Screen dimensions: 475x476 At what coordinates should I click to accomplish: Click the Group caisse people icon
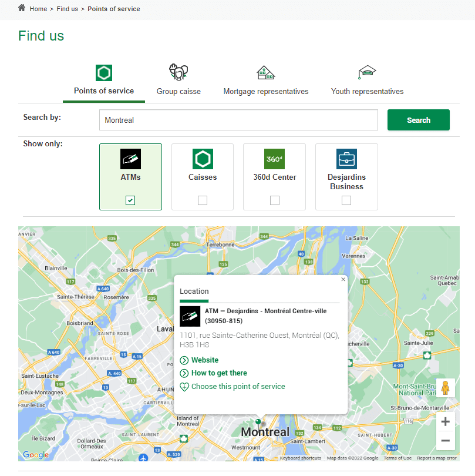click(x=178, y=72)
